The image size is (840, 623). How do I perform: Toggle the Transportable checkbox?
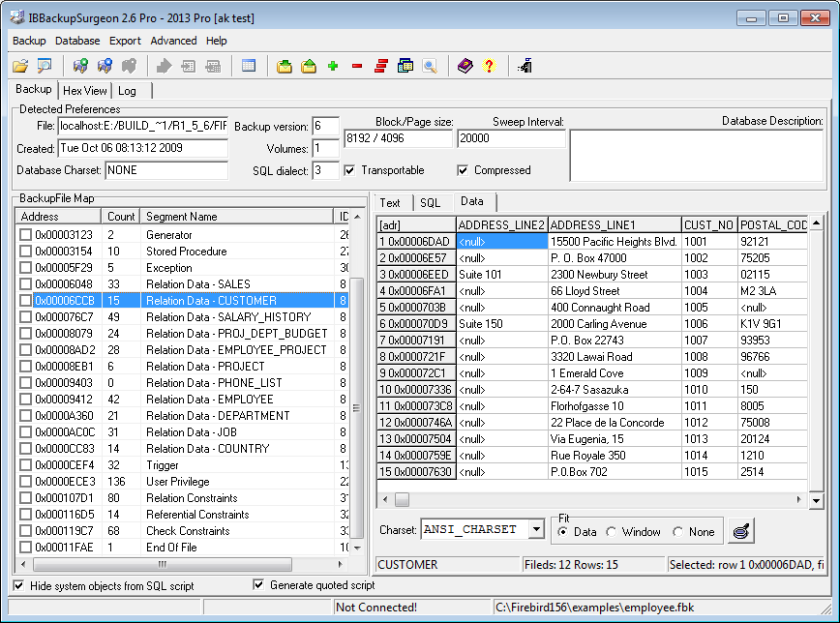coord(349,170)
